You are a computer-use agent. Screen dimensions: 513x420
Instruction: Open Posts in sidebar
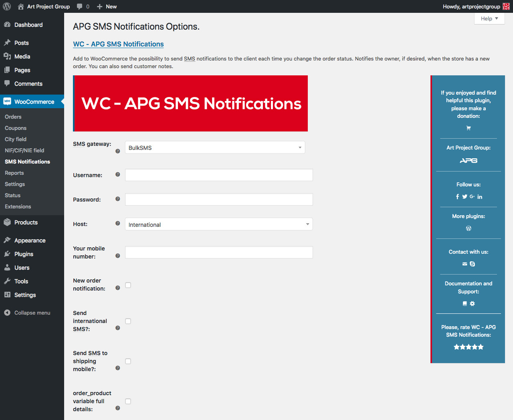tap(32, 43)
